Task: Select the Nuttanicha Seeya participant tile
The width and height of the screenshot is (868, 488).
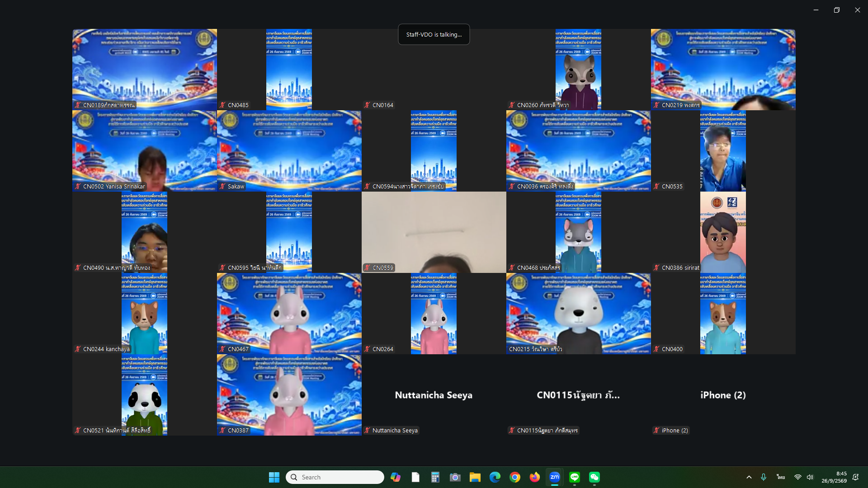Action: tap(434, 395)
